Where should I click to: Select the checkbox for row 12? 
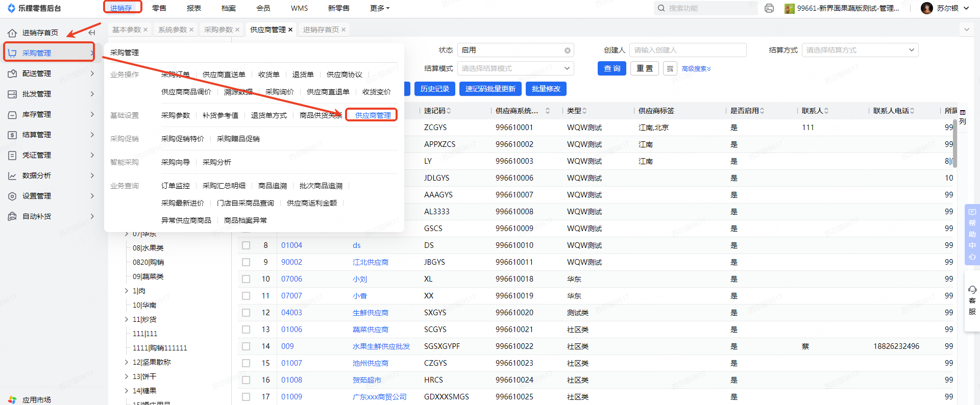[x=246, y=313]
